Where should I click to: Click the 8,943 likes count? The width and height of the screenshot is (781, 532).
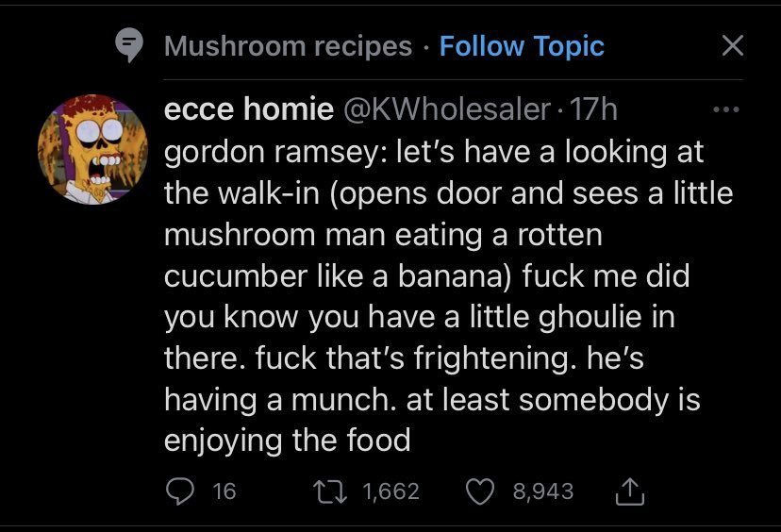coord(543,491)
